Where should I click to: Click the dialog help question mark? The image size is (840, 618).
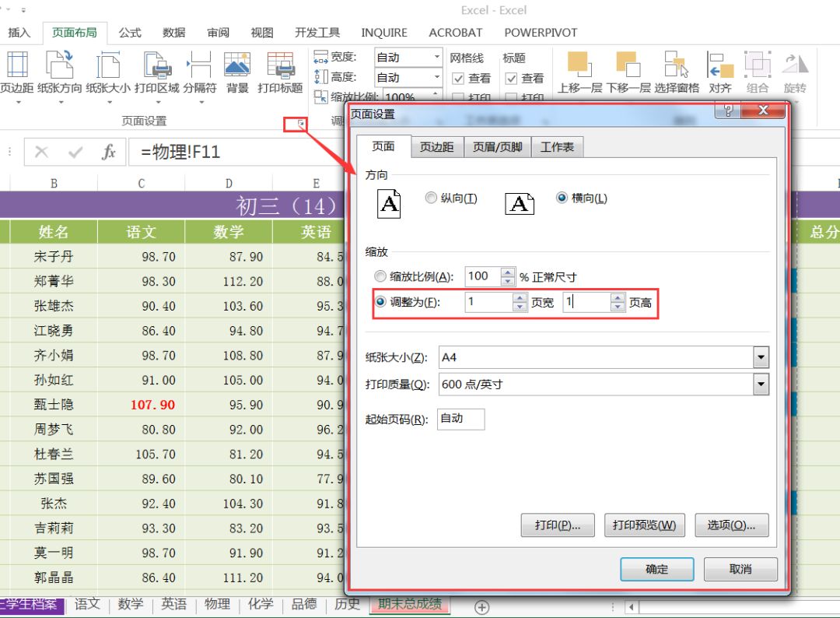[727, 111]
